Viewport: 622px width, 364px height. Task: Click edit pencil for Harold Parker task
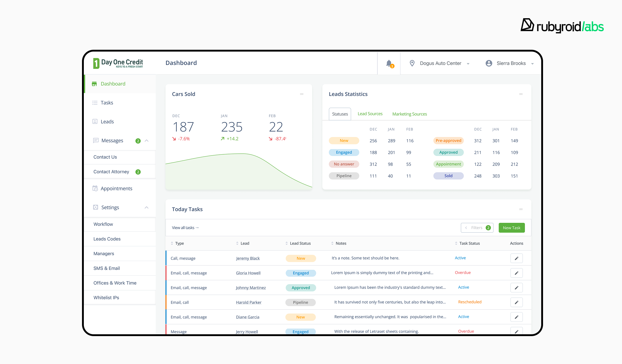(x=516, y=302)
